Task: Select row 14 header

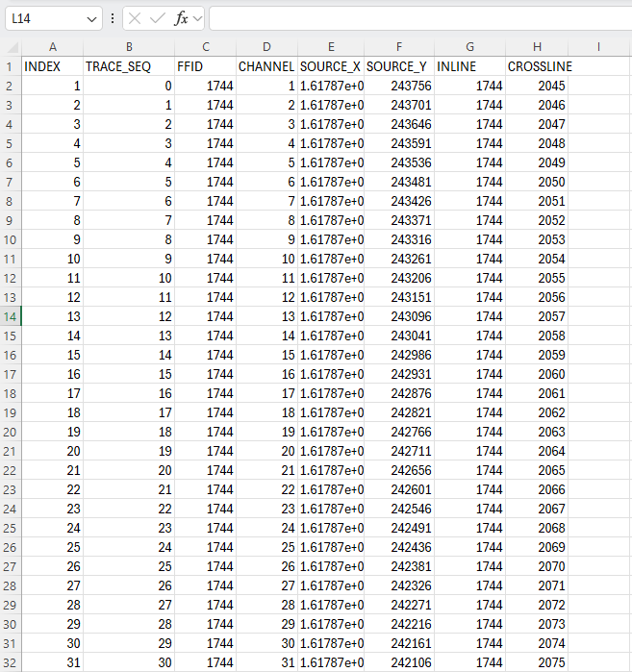Action: click(11, 316)
